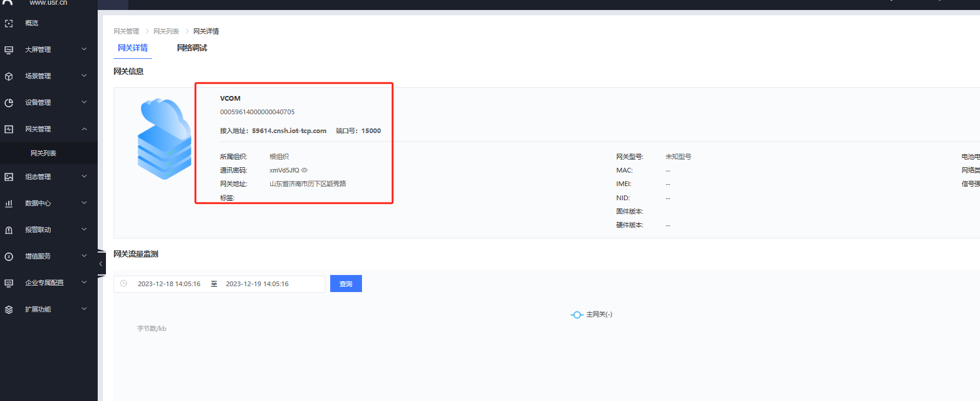Click the start date field 2023-12-18

pos(169,284)
